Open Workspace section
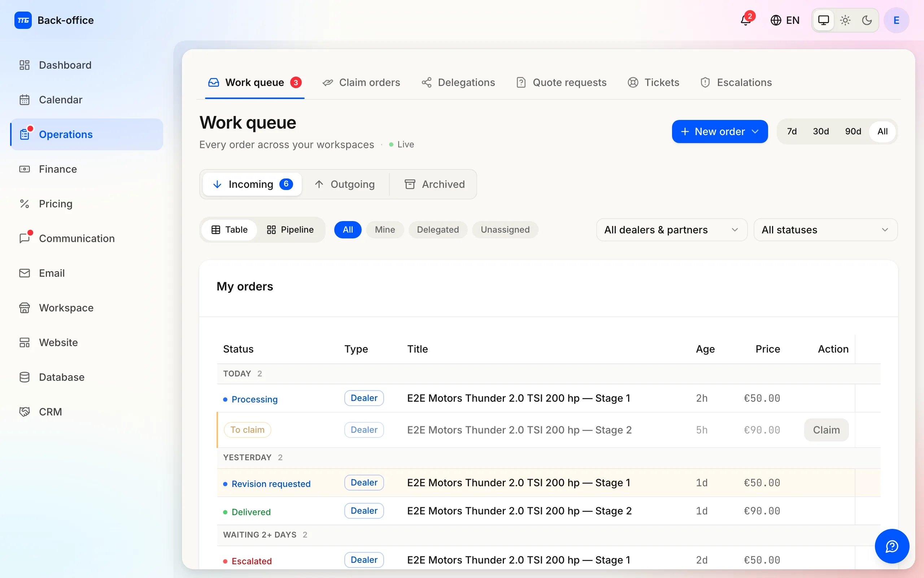 (x=87, y=308)
